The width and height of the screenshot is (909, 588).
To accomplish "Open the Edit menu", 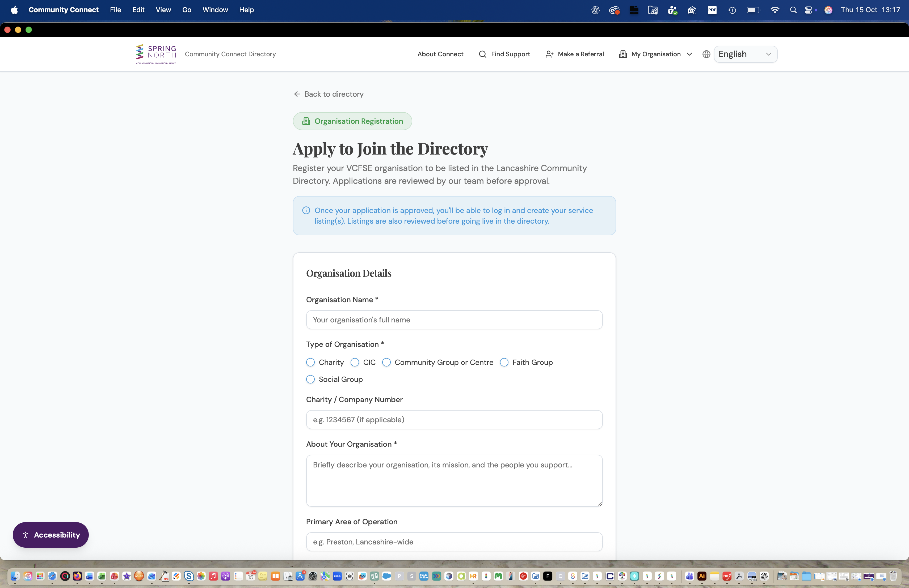I will pos(138,10).
